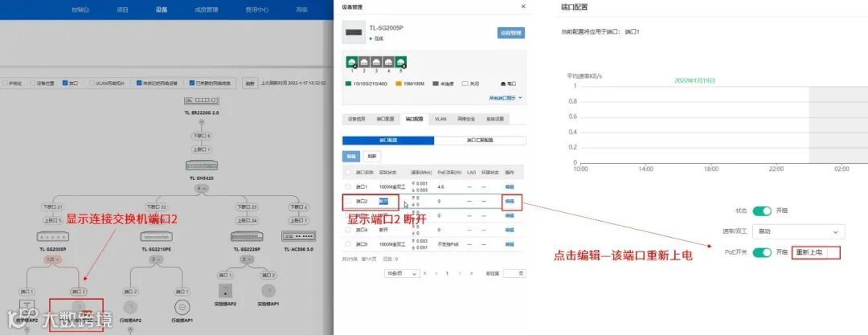
Task: Click the TL-SG2005P device thumbnail image
Action: coord(353,32)
